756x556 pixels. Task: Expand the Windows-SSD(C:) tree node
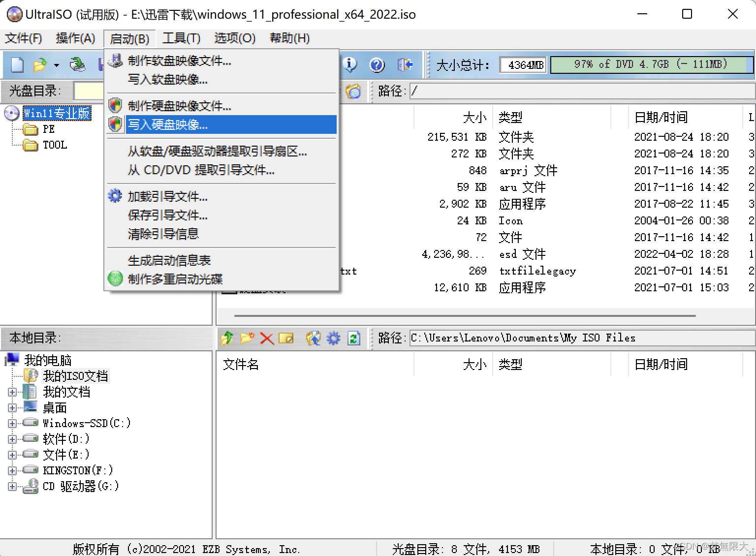click(x=12, y=423)
